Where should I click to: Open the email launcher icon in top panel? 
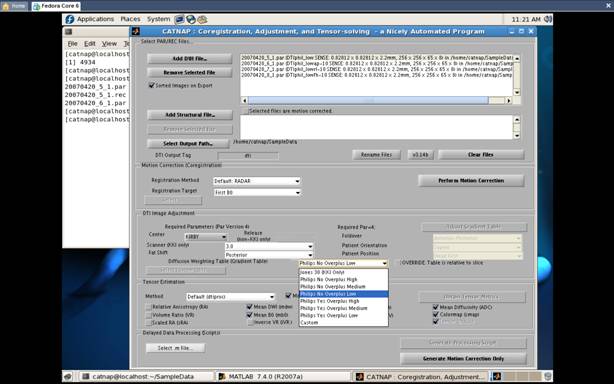202,19
